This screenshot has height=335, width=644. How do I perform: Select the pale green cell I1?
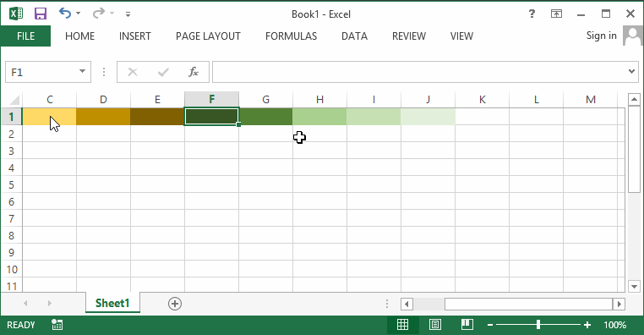(374, 117)
